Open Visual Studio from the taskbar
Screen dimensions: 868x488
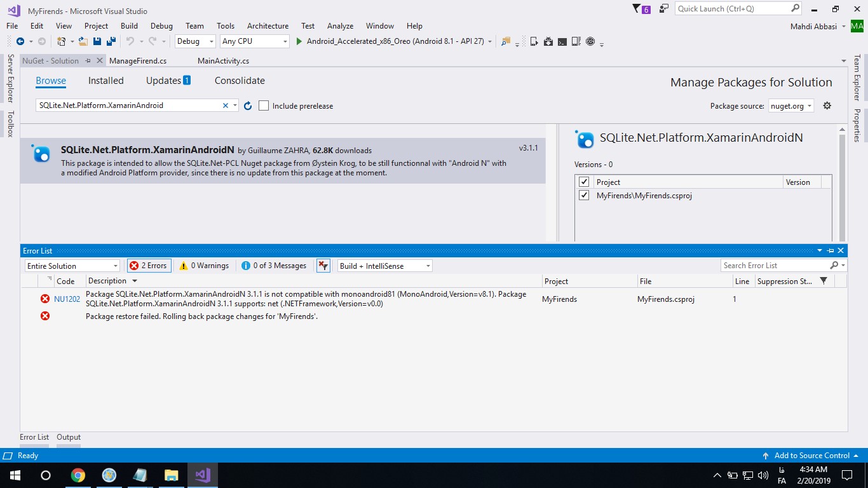(x=203, y=475)
